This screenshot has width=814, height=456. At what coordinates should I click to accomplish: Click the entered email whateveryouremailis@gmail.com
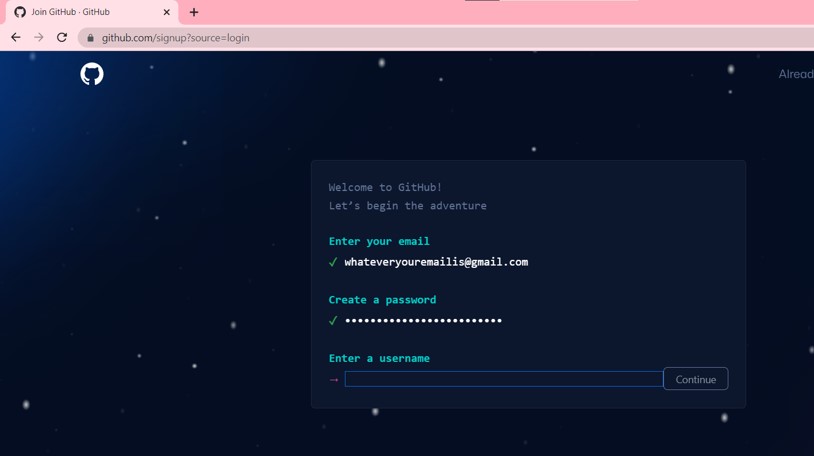pos(436,262)
